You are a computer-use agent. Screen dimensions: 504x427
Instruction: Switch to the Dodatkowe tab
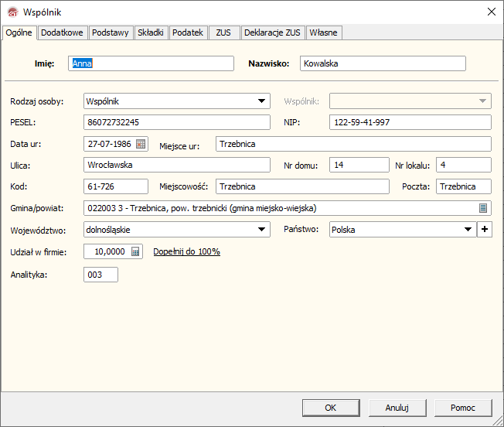(x=62, y=32)
